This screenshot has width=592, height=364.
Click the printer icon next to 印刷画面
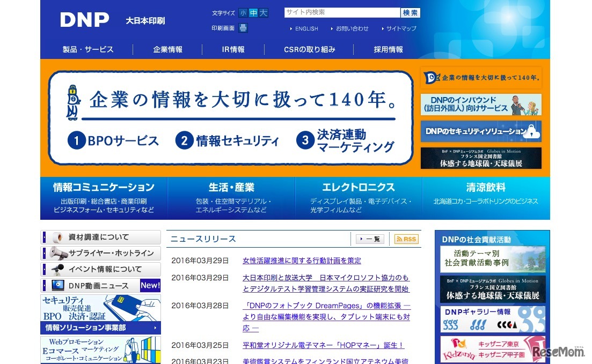coord(243,28)
